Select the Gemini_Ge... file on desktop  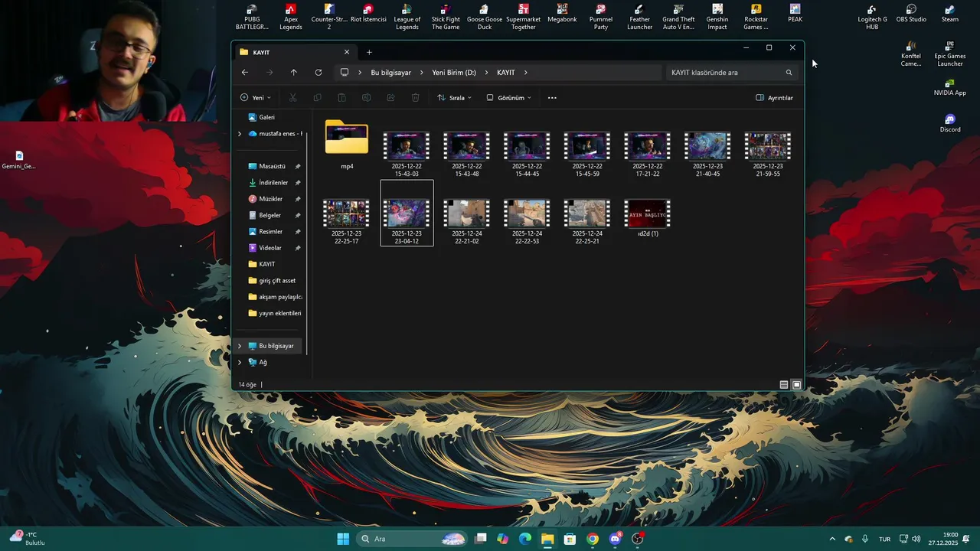coord(19,160)
